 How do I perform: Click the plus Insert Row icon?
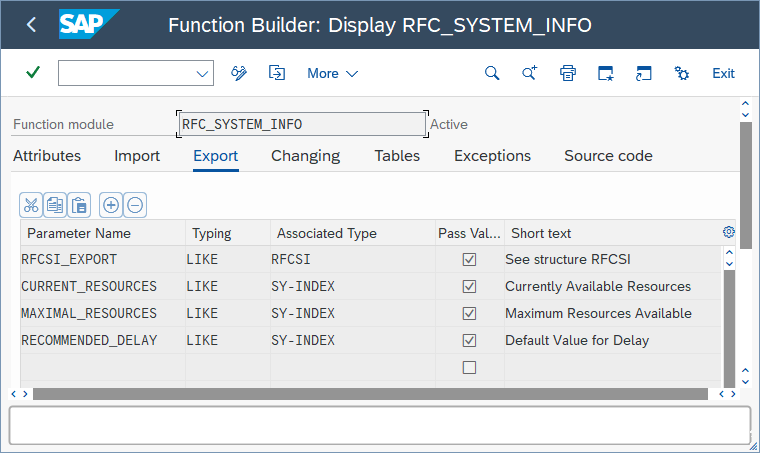coord(111,205)
